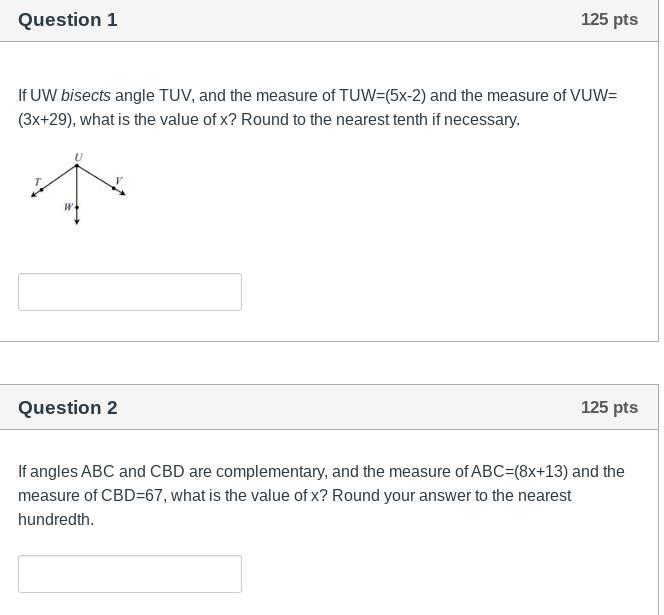Select point W label on the vertical ray
Viewport: 664px width, 615px height.
pos(68,207)
